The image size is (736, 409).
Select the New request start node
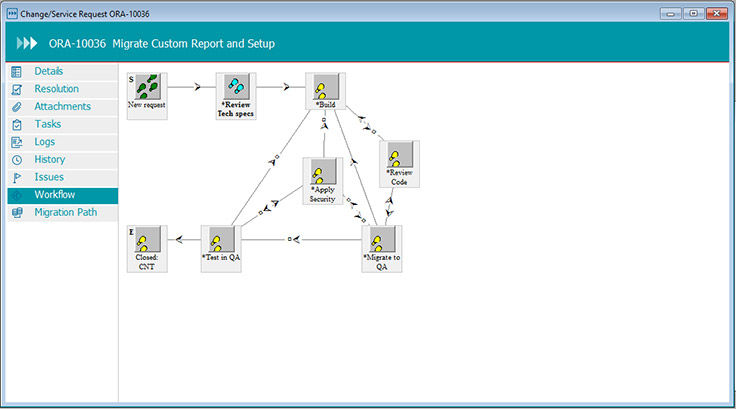[x=147, y=96]
